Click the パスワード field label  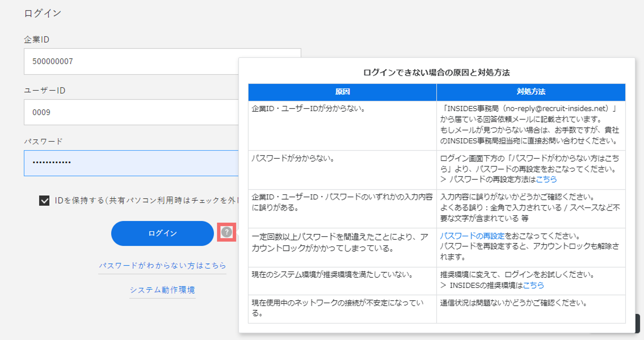click(43, 142)
